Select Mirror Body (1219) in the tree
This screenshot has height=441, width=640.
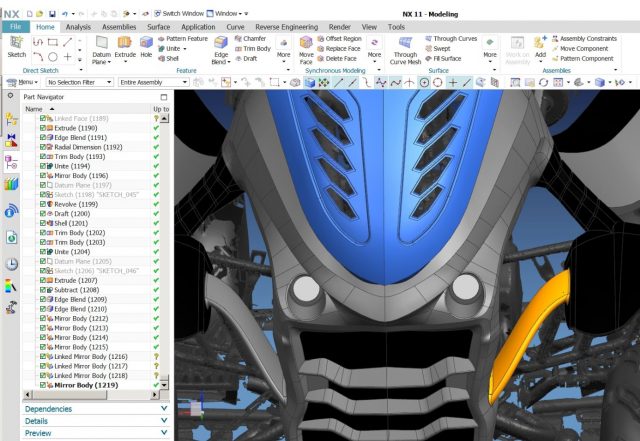(91, 384)
